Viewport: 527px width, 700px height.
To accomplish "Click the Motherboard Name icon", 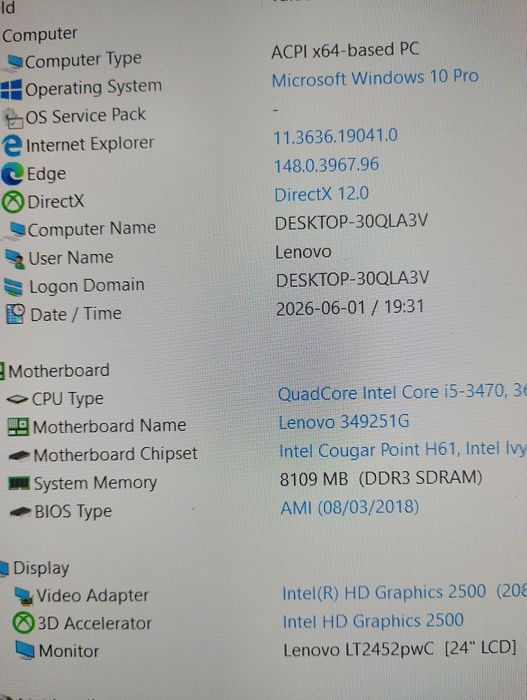I will click(18, 427).
